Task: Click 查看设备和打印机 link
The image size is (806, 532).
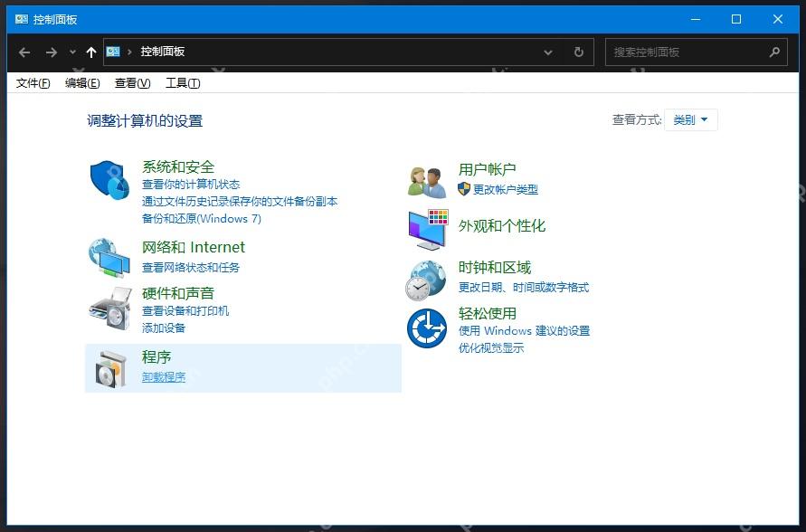Action: click(x=185, y=310)
